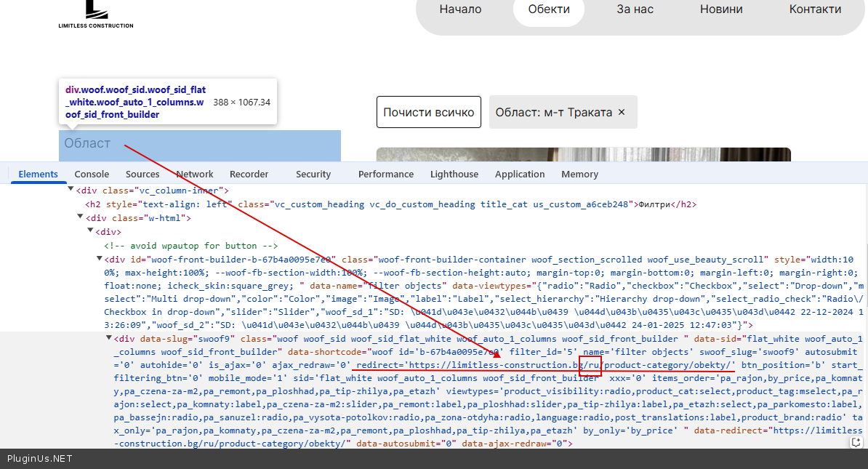Open the AI assistance sparkle icon in DevTools
868x469 pixels.
click(858, 441)
